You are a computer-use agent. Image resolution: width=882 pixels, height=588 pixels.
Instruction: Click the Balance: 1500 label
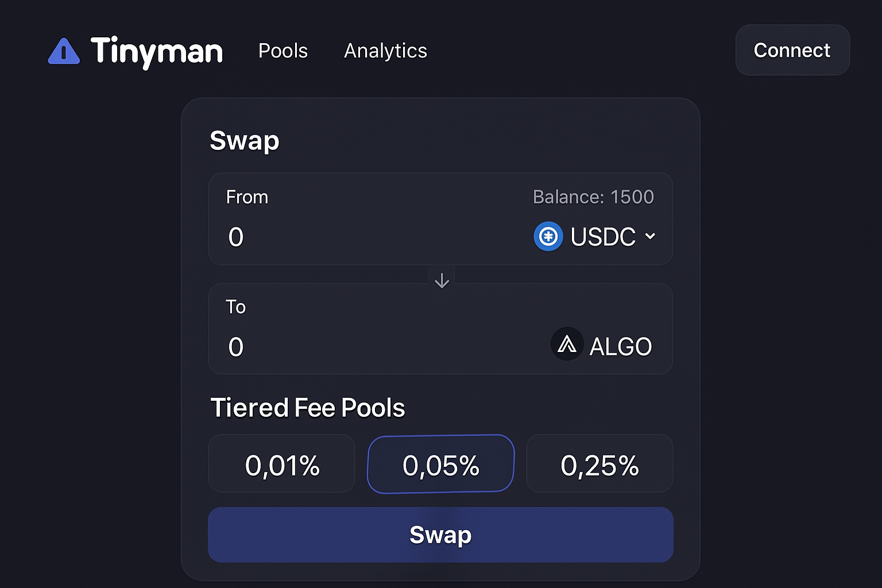[x=594, y=196]
